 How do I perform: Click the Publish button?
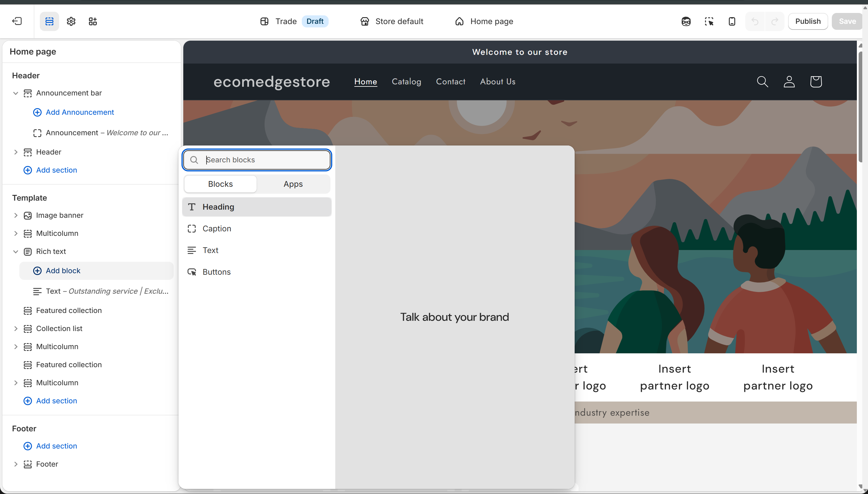pos(808,21)
